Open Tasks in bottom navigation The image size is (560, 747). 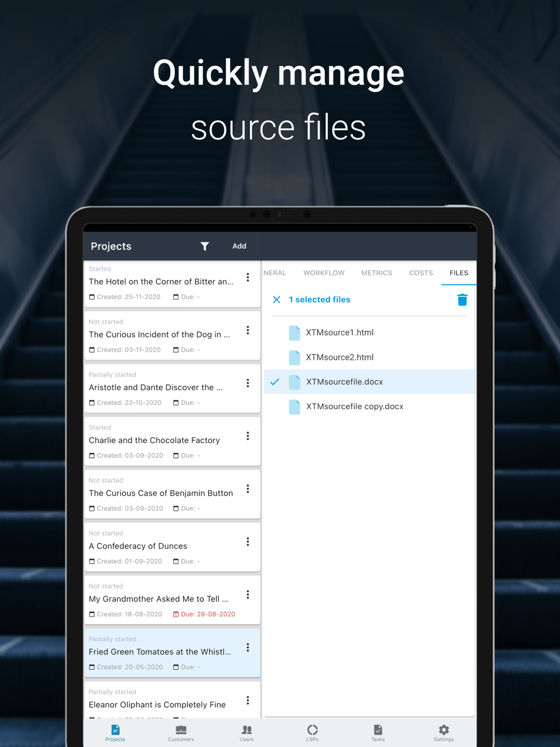378,733
